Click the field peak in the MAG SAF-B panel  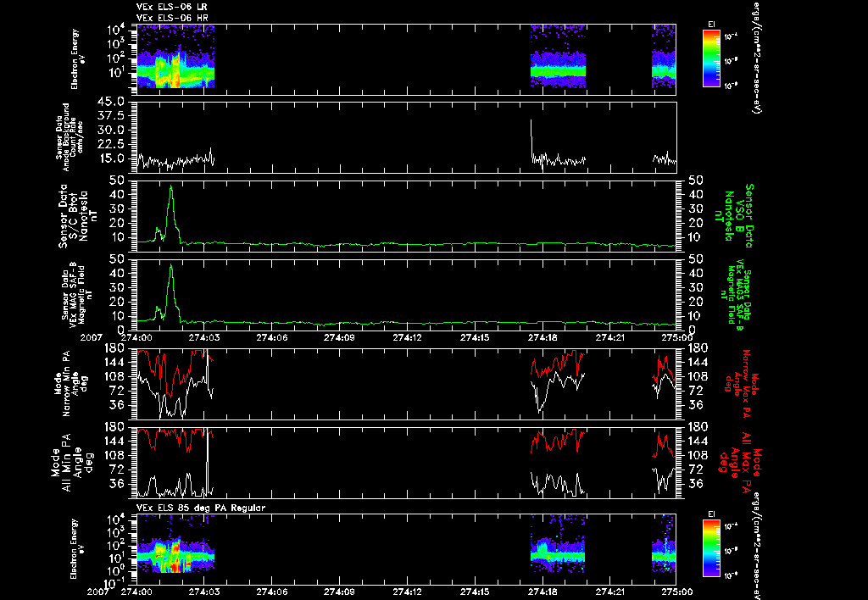(x=171, y=265)
